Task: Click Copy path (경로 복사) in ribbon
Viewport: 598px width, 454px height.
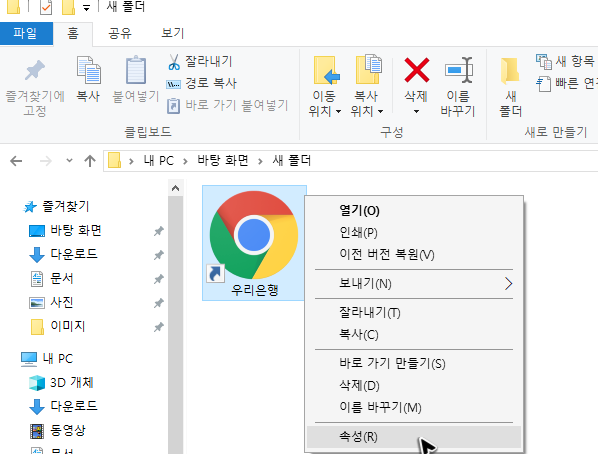Action: (x=201, y=83)
